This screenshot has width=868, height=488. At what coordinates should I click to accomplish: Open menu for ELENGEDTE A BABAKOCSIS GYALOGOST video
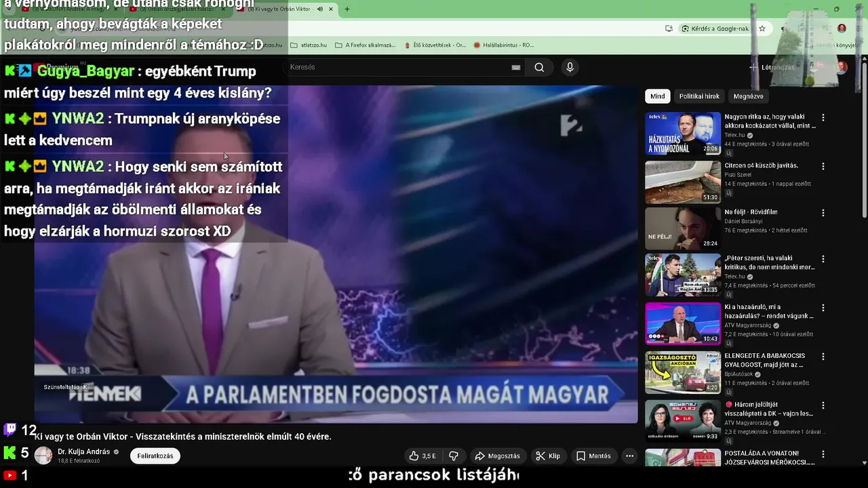[823, 357]
